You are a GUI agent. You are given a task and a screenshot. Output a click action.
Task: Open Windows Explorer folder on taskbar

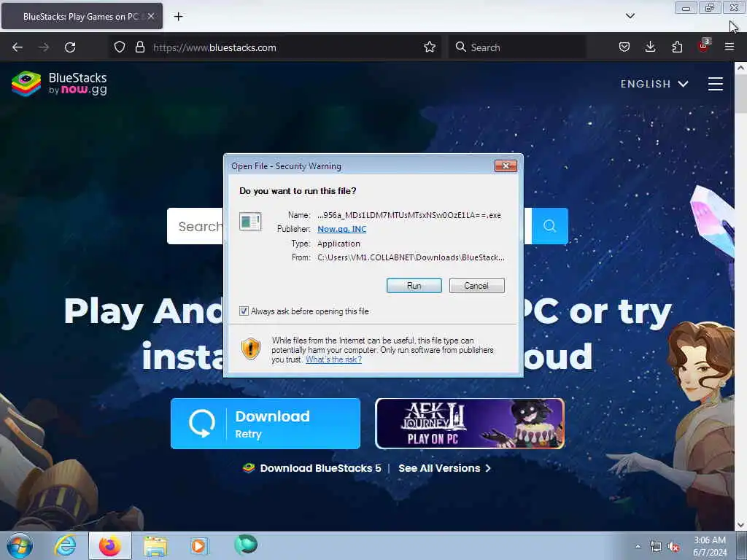pos(155,546)
